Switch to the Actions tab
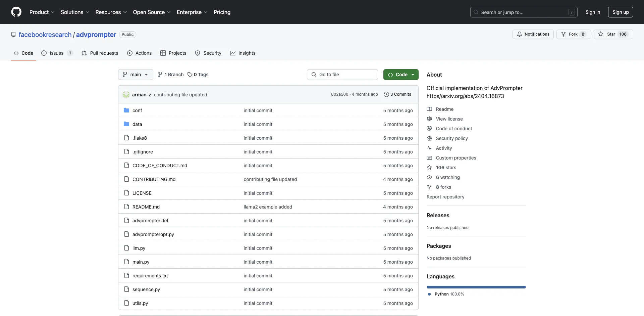 point(140,53)
